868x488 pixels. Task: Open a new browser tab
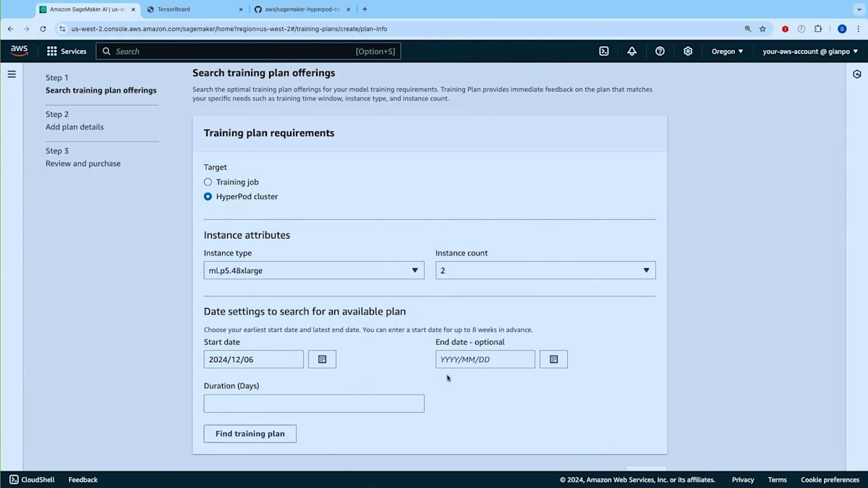(365, 9)
